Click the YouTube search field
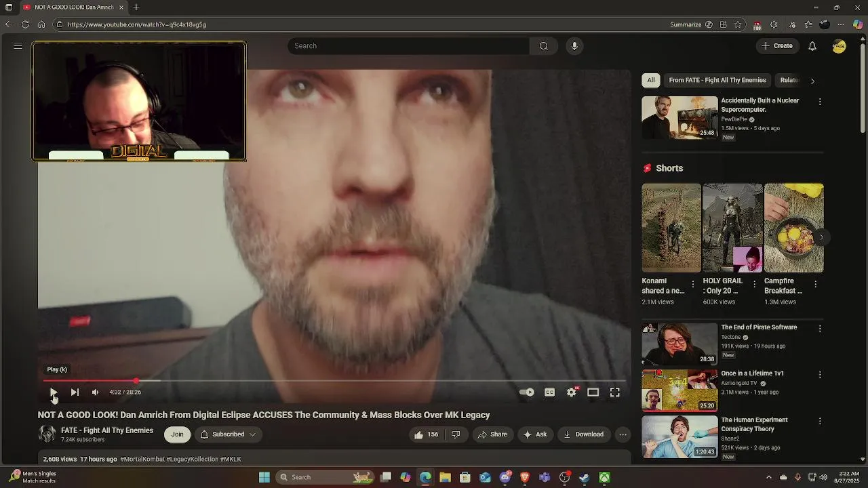 point(408,46)
